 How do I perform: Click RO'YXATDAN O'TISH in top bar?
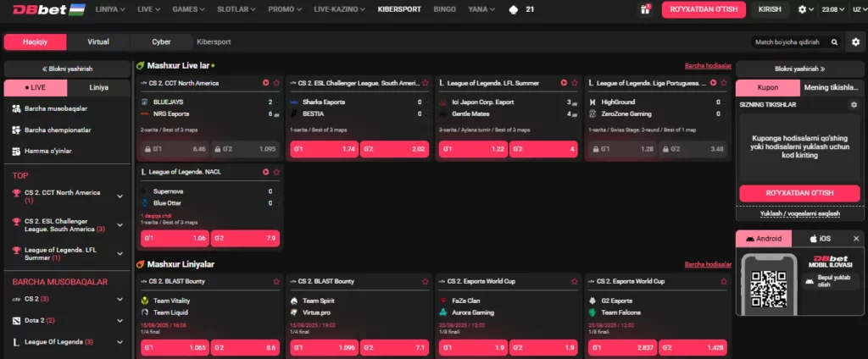tap(704, 9)
